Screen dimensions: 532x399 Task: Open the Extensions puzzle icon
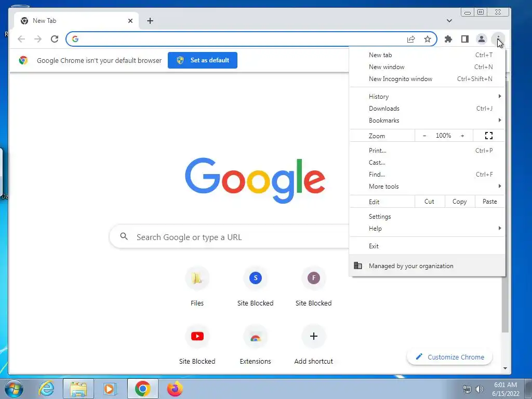click(x=448, y=39)
